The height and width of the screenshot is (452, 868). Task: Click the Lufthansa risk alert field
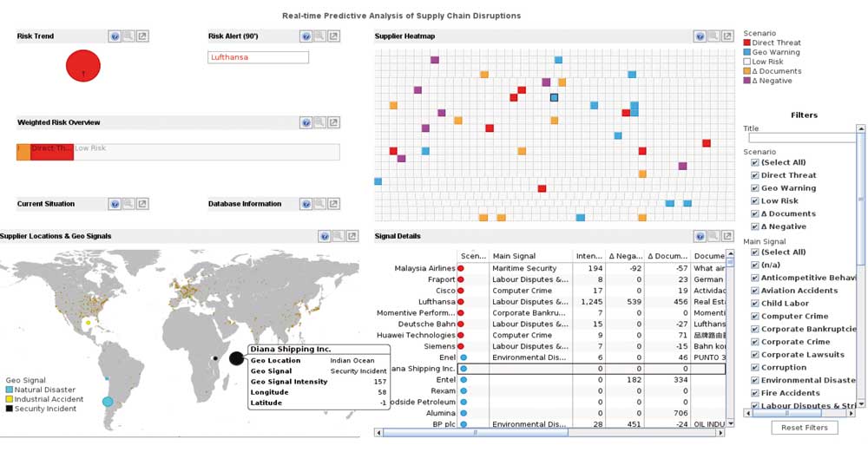(x=258, y=57)
